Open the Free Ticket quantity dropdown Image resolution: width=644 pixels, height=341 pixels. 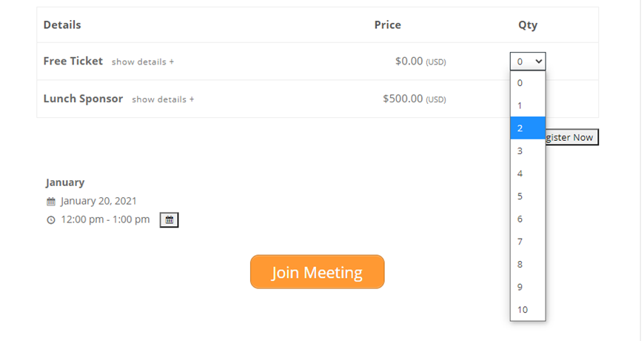coord(527,62)
